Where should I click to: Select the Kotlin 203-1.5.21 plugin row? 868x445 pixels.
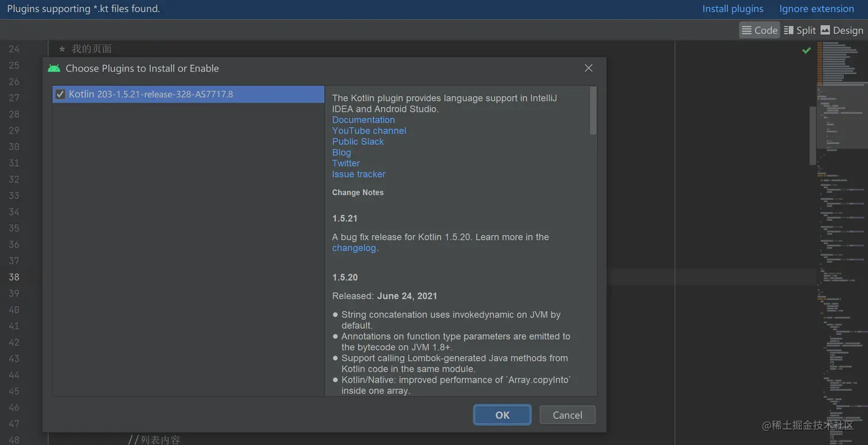(x=188, y=95)
